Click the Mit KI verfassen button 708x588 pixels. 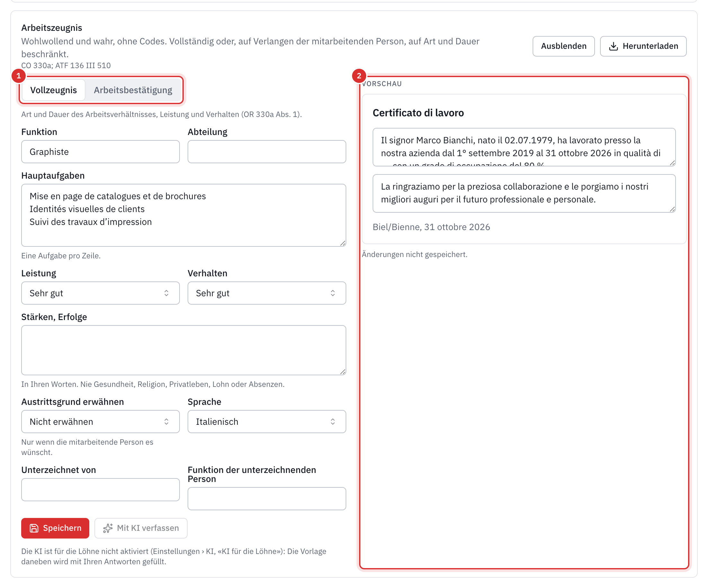[141, 528]
